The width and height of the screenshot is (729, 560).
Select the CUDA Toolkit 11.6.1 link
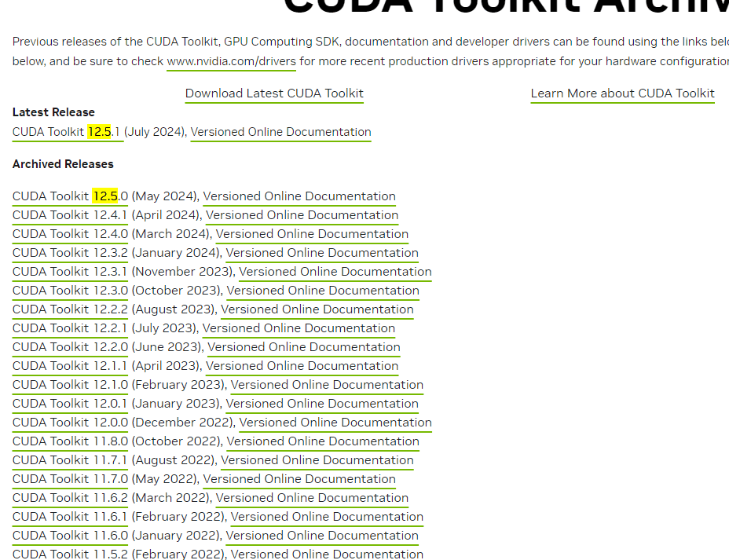point(70,516)
